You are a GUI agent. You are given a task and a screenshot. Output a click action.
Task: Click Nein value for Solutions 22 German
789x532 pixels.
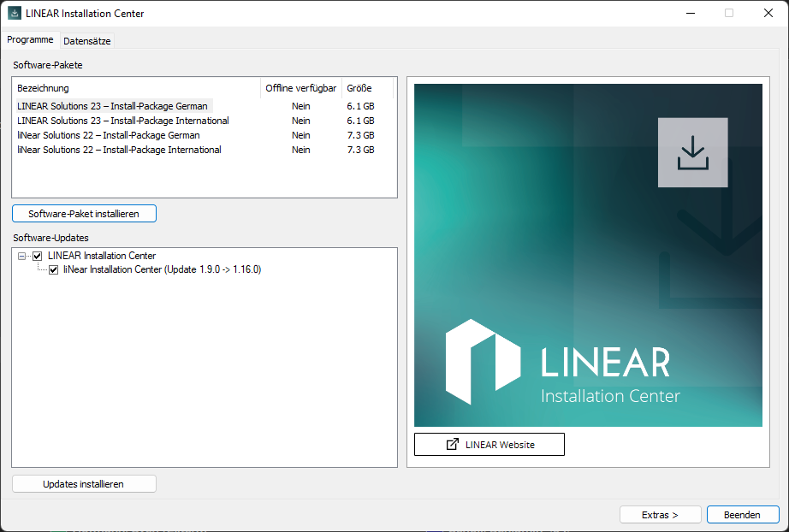pyautogui.click(x=301, y=135)
